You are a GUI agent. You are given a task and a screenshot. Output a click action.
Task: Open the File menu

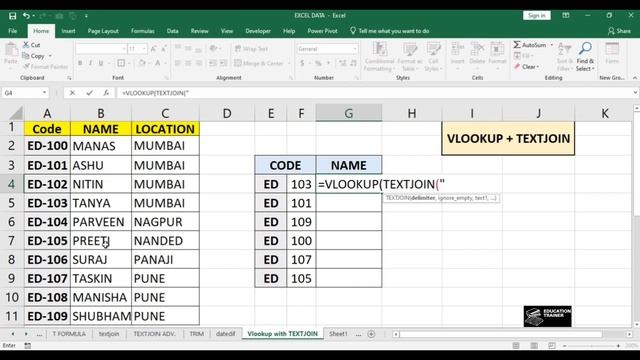13,31
